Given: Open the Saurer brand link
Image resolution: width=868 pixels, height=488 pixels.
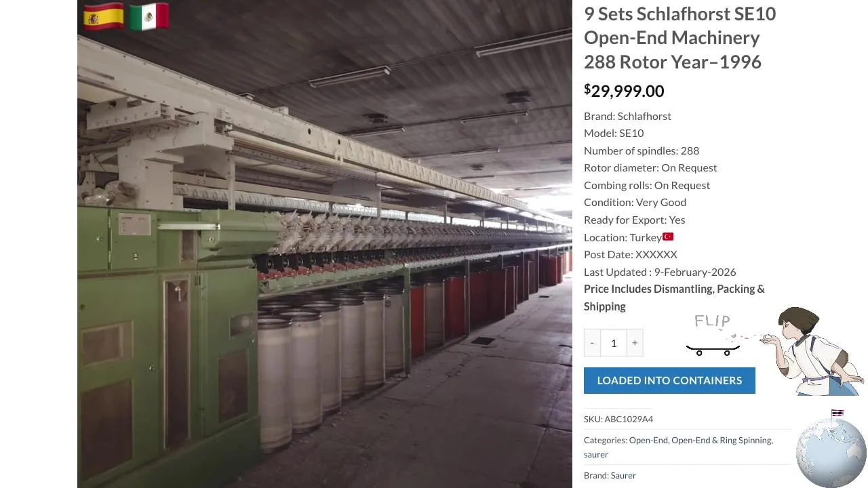Looking at the screenshot, I should click(x=623, y=475).
